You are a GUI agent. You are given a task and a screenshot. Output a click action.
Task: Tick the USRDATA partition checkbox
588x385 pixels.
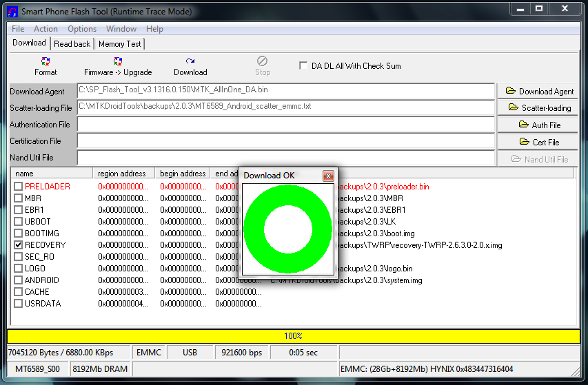pyautogui.click(x=19, y=304)
